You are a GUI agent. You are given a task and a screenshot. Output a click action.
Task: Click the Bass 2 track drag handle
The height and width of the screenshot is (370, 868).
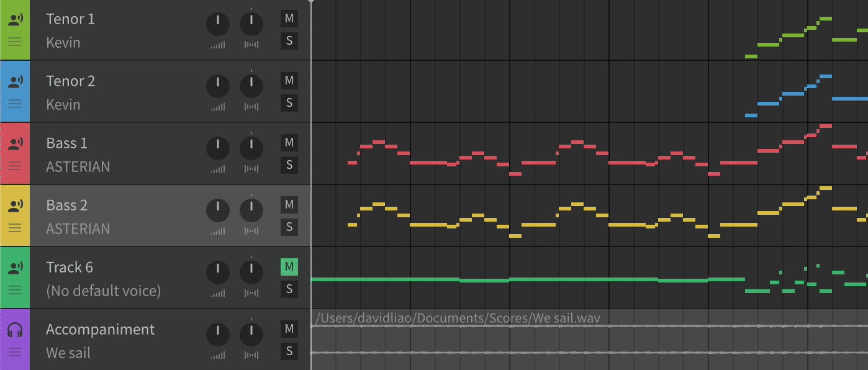point(15,228)
